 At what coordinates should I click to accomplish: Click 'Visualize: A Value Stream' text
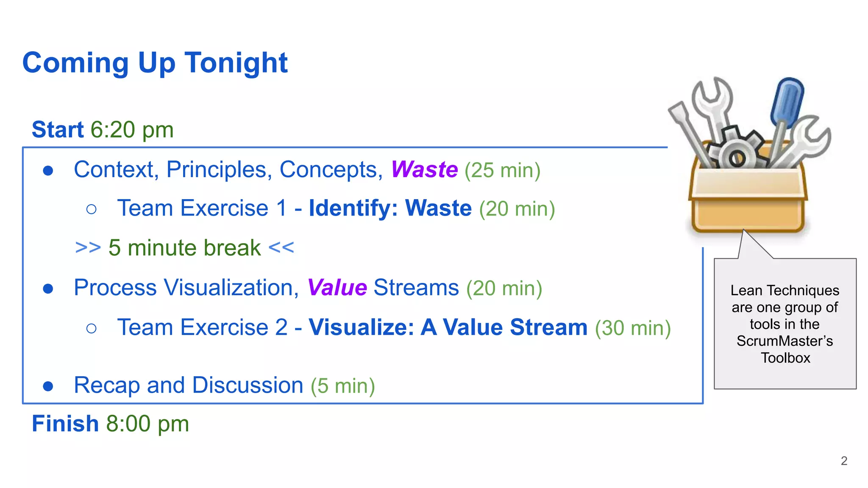(448, 327)
